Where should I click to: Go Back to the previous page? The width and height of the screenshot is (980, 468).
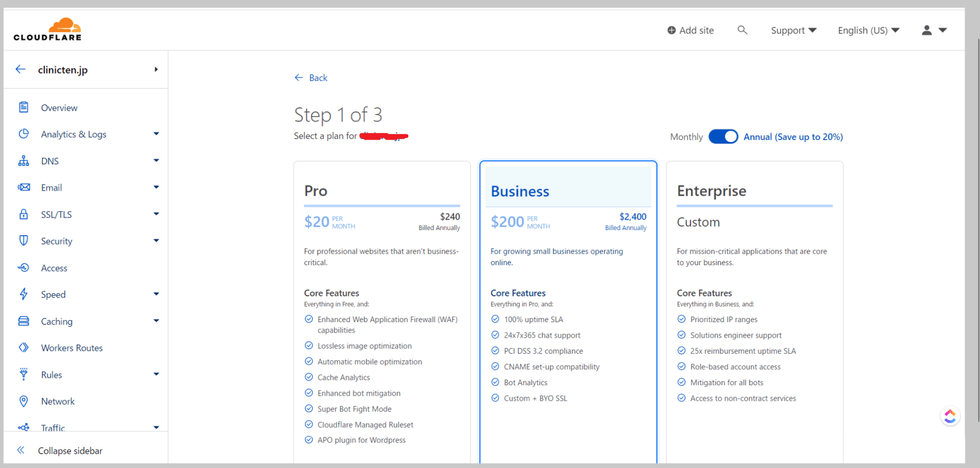tap(311, 77)
